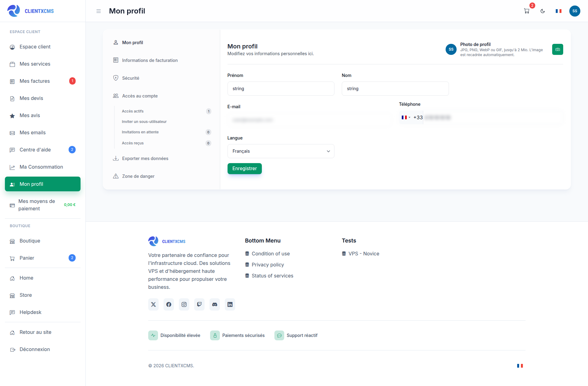Open Mes emails in sidebar
This screenshot has height=386, width=588.
[x=43, y=133]
